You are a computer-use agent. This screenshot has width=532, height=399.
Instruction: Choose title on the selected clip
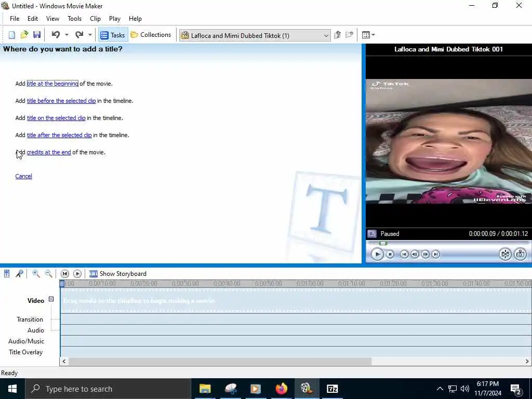tap(56, 118)
